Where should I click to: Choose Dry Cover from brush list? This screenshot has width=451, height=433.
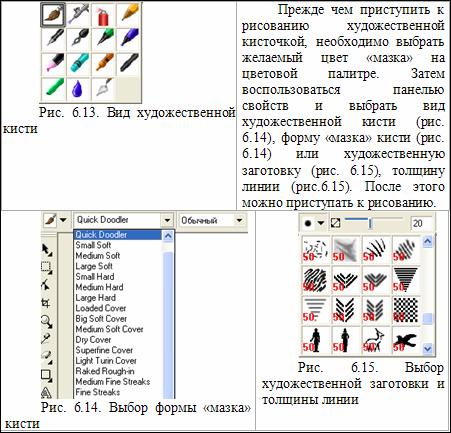pyautogui.click(x=93, y=340)
